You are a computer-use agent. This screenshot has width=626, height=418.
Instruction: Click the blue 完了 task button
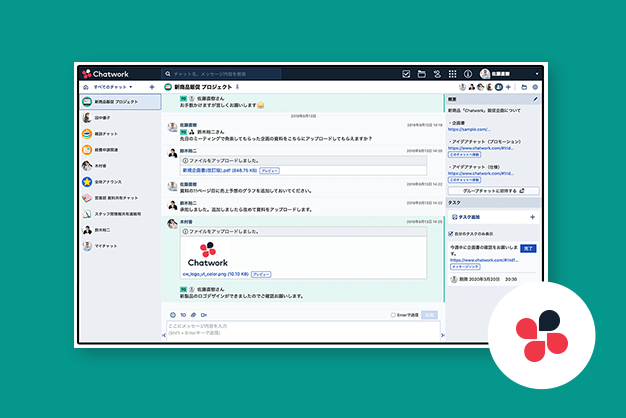[528, 248]
